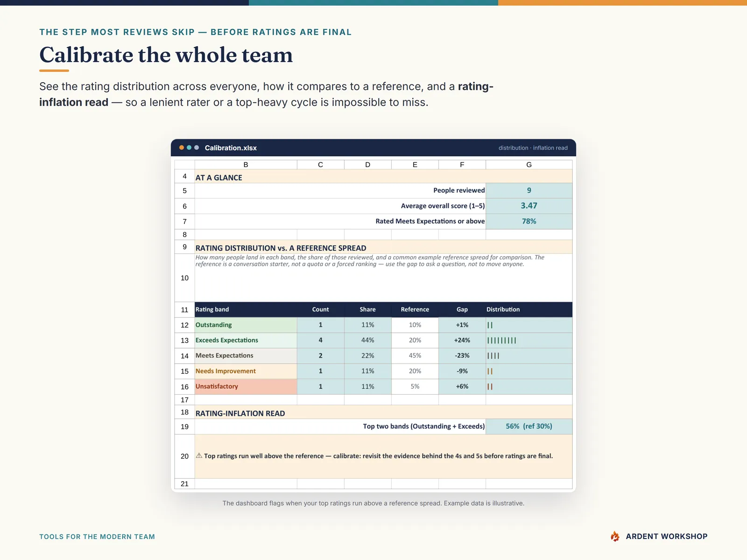Click the teal window dot in title bar
The image size is (747, 560).
click(189, 147)
